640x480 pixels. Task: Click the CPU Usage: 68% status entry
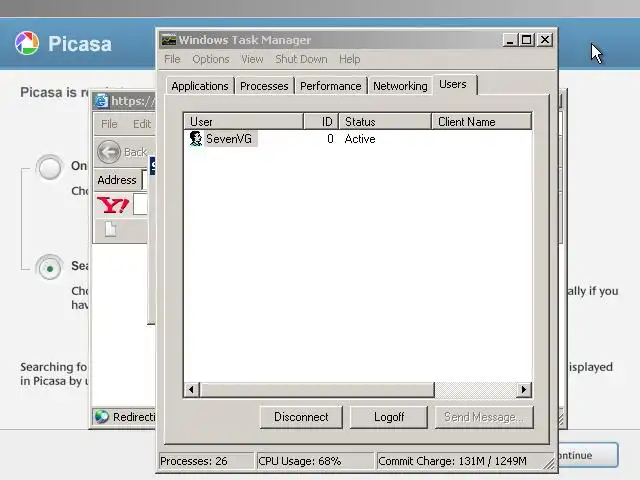pos(314,461)
